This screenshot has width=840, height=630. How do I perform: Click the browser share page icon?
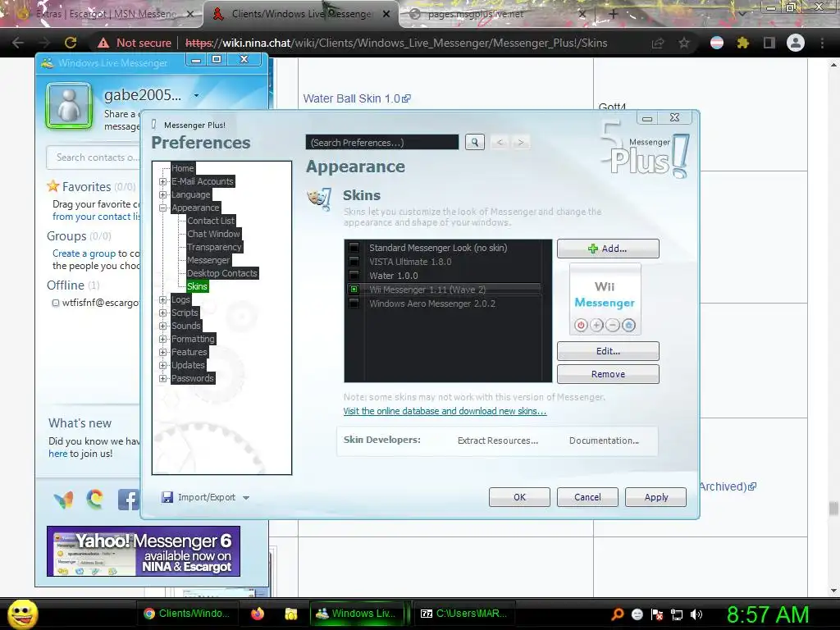pyautogui.click(x=657, y=43)
